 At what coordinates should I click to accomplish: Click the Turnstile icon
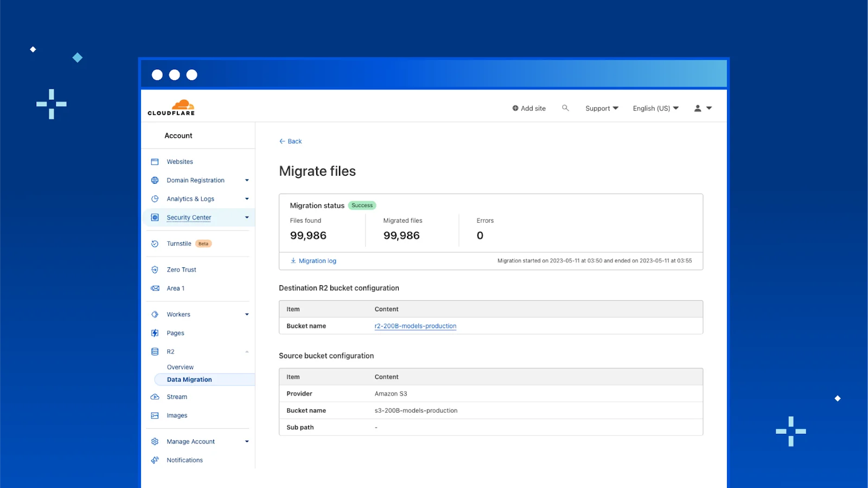click(155, 243)
